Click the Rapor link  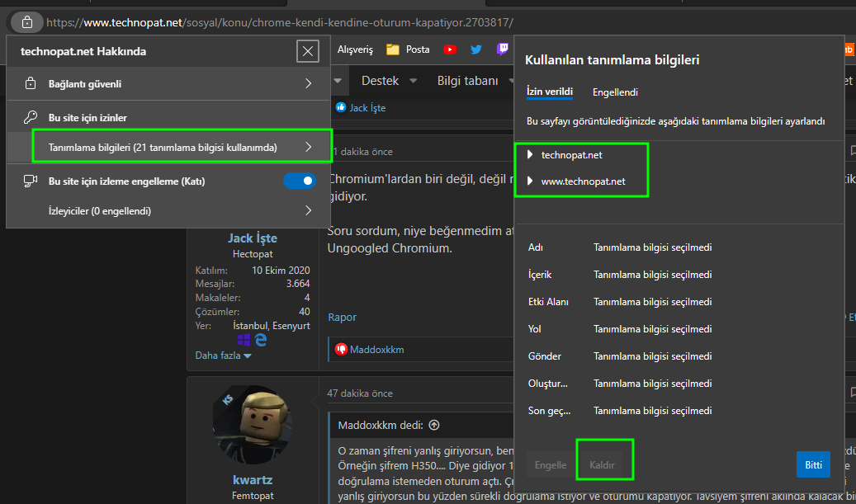pos(343,317)
